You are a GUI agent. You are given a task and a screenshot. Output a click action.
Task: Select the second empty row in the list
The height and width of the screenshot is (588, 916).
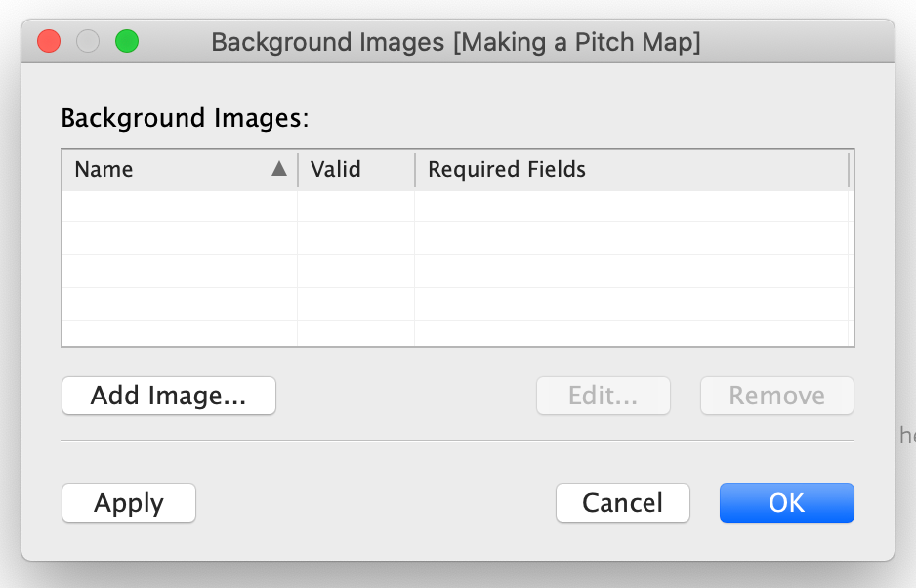tap(456, 238)
